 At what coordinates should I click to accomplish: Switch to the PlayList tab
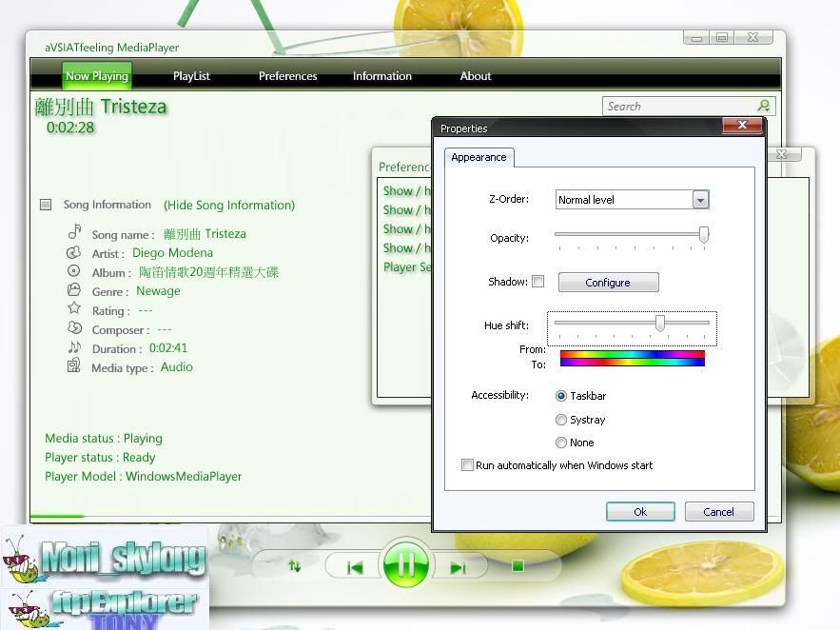point(191,76)
